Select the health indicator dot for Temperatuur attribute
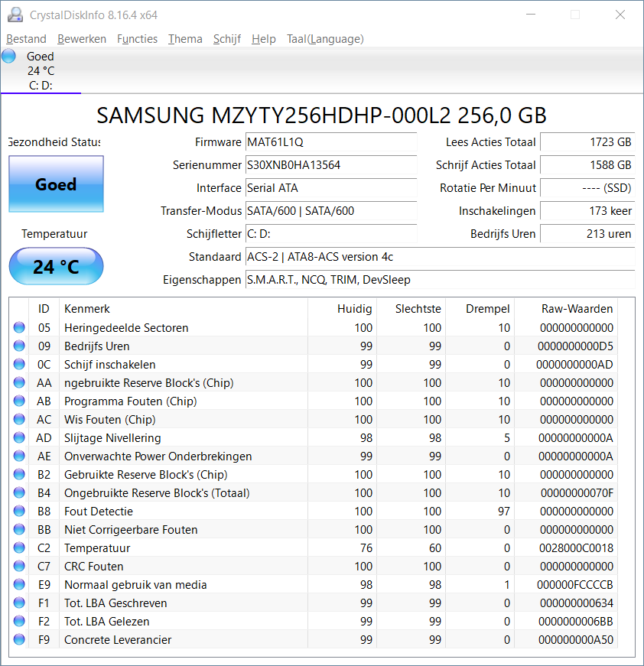644x666 pixels. (18, 547)
